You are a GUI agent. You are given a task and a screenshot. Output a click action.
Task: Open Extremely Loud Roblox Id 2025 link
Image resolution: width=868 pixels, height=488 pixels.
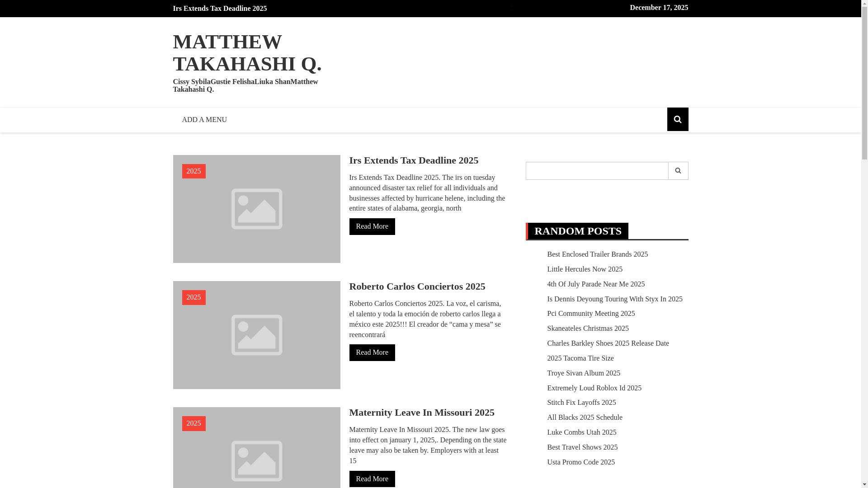594,388
